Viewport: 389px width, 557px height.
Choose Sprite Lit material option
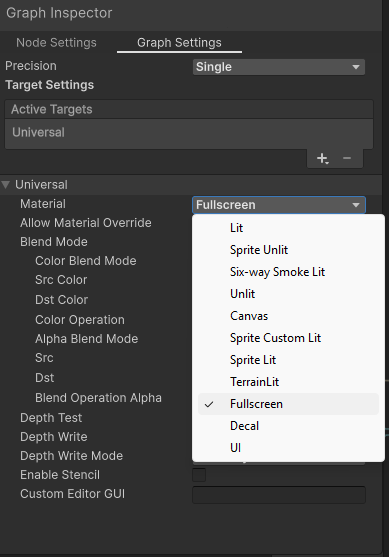tap(288, 360)
